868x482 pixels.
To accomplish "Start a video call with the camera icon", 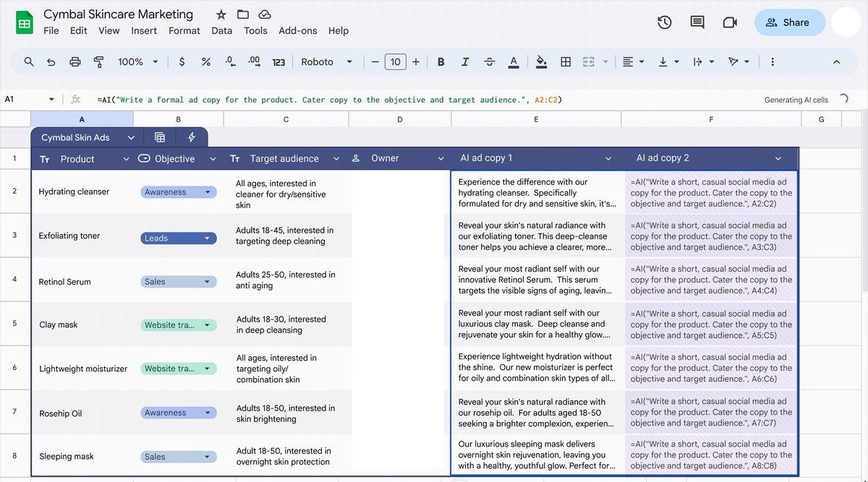I will click(x=730, y=22).
